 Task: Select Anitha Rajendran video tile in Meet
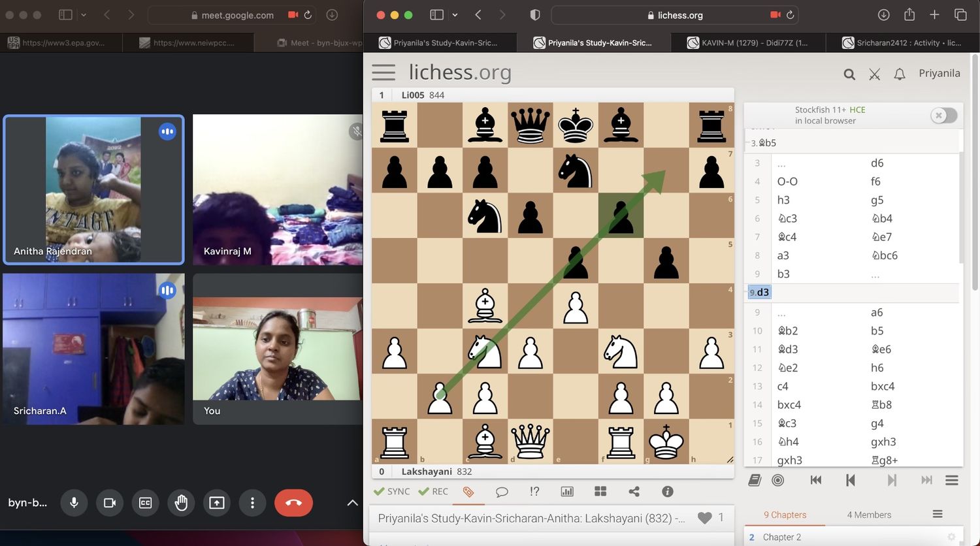[93, 189]
